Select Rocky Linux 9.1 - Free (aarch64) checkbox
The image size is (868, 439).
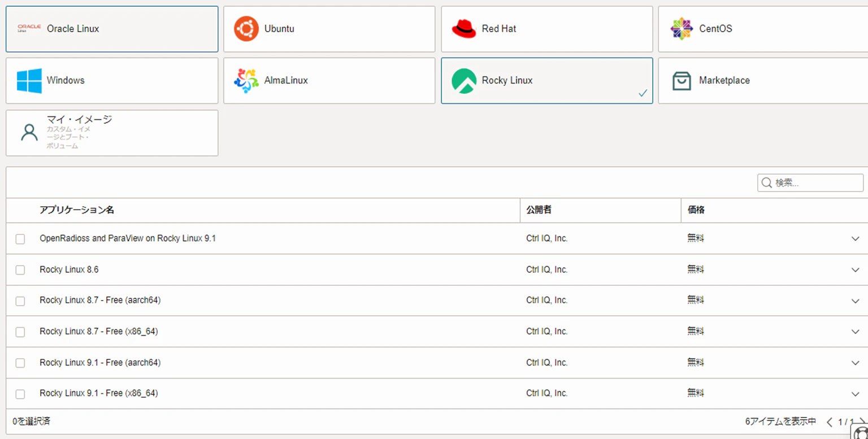tap(20, 363)
